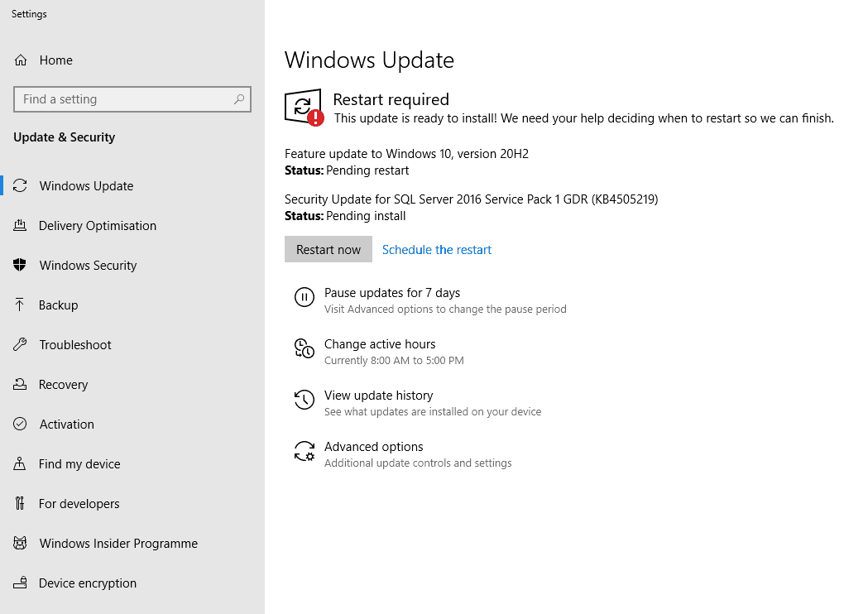Click the Backup arrow icon
Viewport: 868px width, 614px height.
(20, 305)
